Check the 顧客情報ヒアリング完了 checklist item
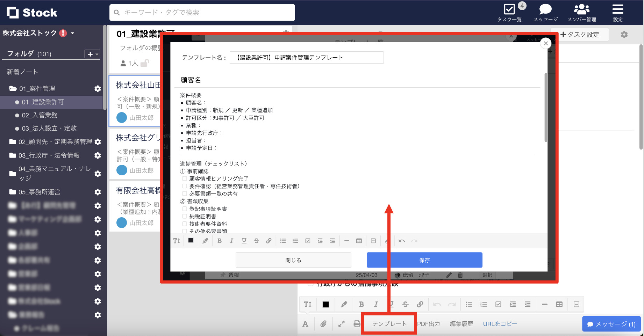This screenshot has width=644, height=336. (x=184, y=178)
